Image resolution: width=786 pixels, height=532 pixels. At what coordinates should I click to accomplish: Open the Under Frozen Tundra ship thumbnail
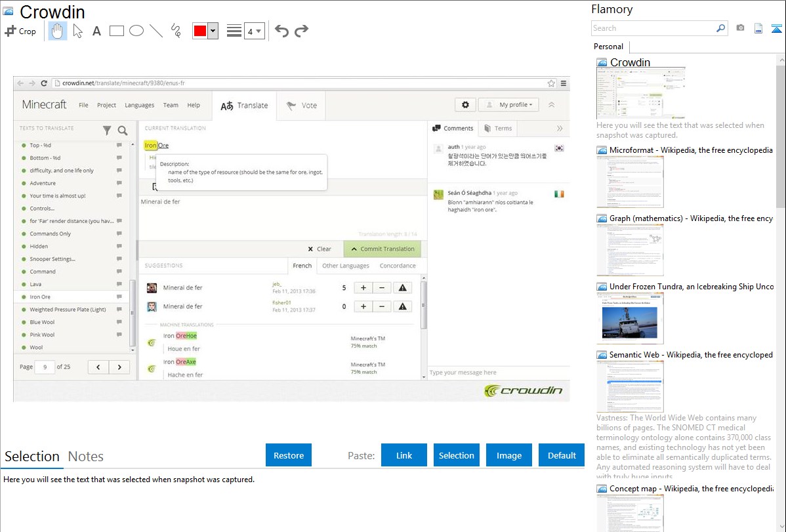click(630, 318)
